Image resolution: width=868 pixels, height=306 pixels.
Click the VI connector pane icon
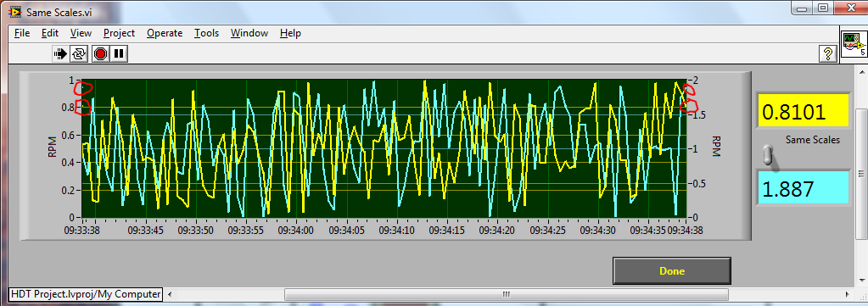point(854,43)
